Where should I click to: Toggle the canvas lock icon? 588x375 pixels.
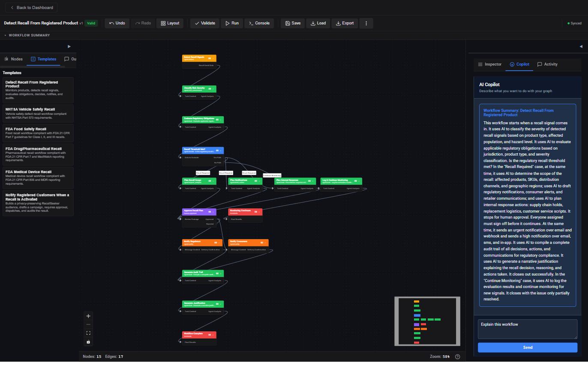coord(88,342)
